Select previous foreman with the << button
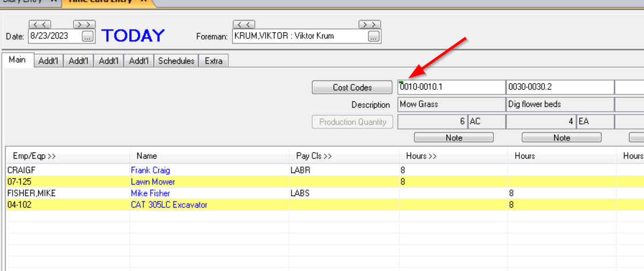Viewport: 644px width, 271px height. click(244, 25)
